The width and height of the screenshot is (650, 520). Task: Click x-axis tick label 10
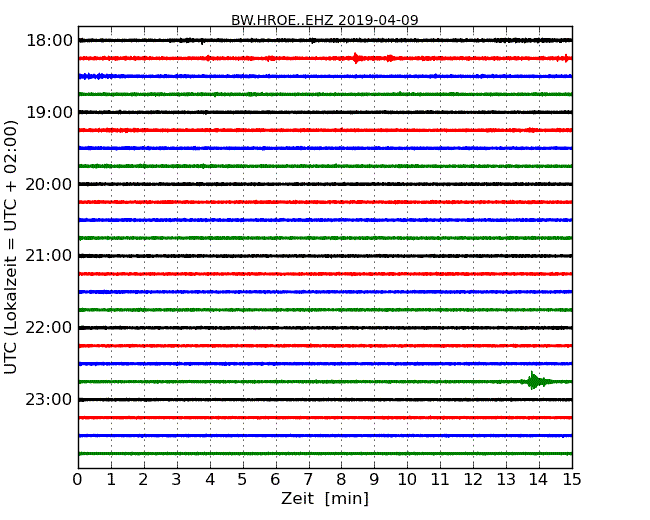coord(407,480)
